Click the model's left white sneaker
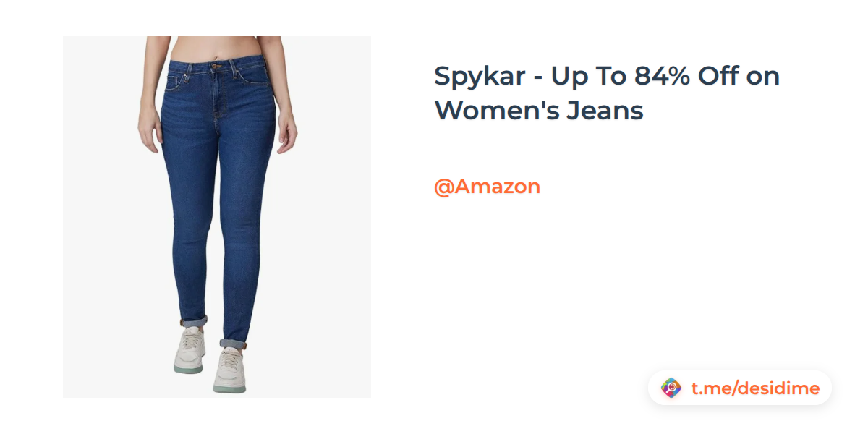This screenshot has height=434, width=868. [x=231, y=368]
